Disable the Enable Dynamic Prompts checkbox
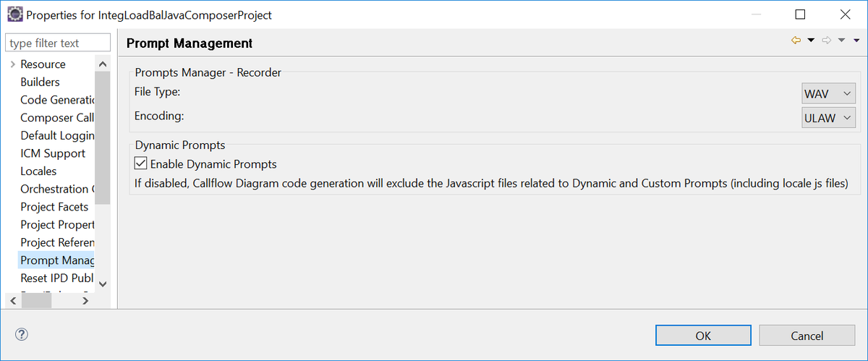868x361 pixels. [x=141, y=163]
